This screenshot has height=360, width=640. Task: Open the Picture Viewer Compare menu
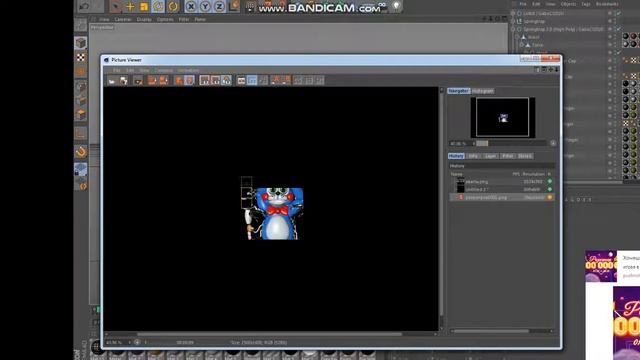(164, 71)
